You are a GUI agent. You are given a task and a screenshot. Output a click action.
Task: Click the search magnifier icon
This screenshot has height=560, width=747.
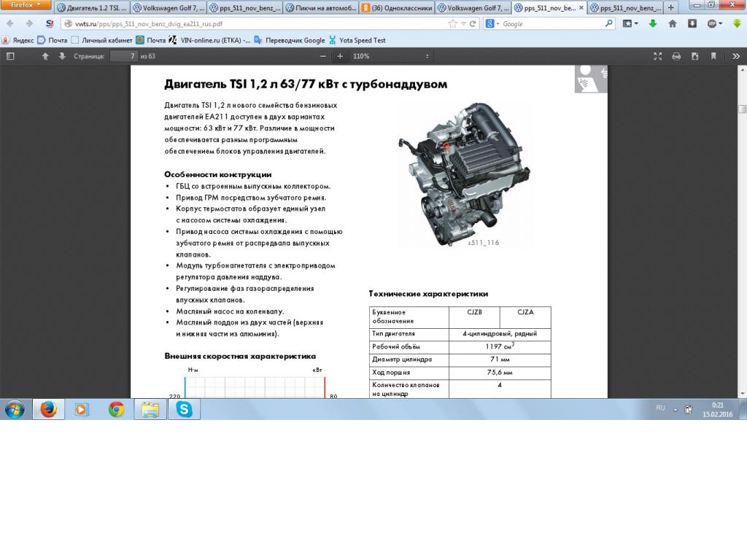click(x=609, y=23)
